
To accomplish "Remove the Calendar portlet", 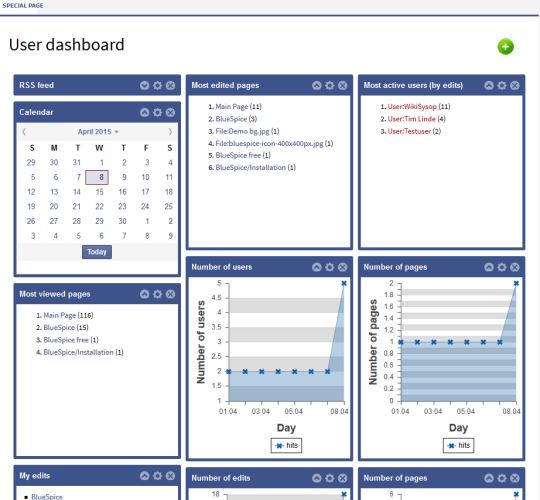I will coord(170,112).
